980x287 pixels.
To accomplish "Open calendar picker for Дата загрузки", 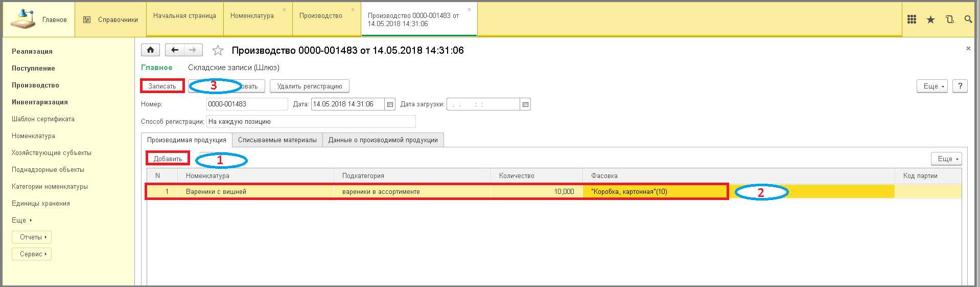I will (525, 104).
